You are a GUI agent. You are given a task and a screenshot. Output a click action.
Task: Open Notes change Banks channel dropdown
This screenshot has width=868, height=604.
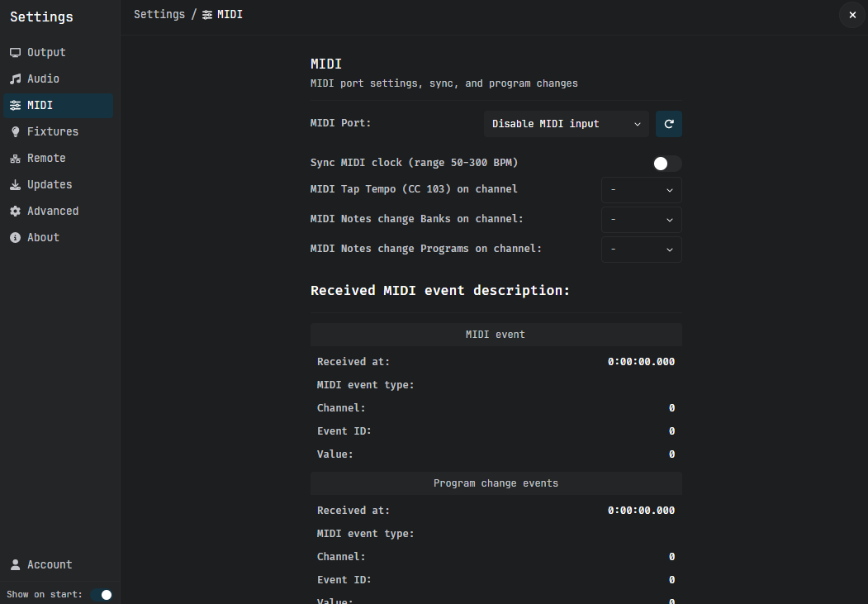[x=642, y=220]
